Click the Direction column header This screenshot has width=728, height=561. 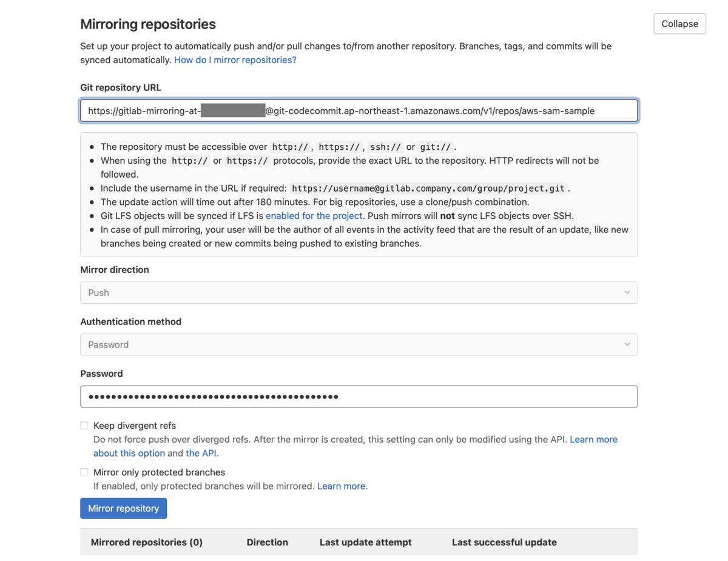pos(267,542)
